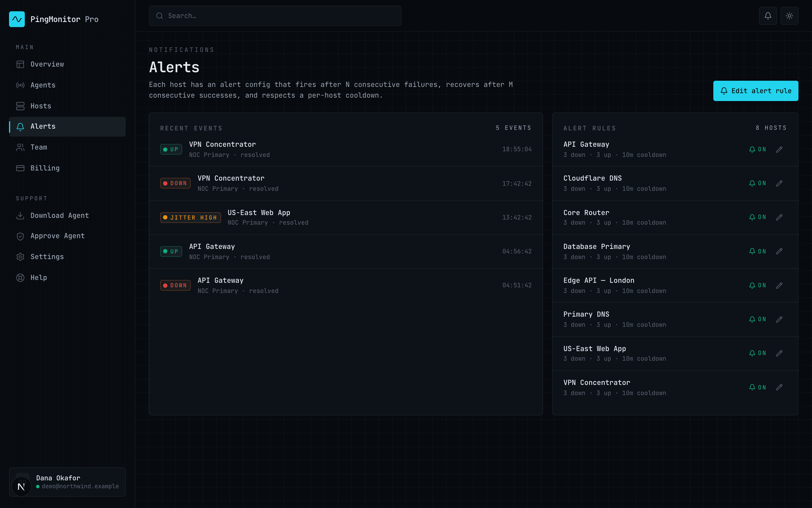812x508 pixels.
Task: Click the search magnifier icon
Action: tap(160, 16)
